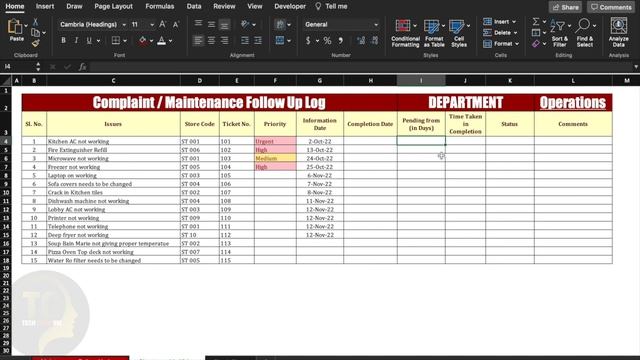
Task: Click the Font Color A icon
Action: [x=162, y=40]
